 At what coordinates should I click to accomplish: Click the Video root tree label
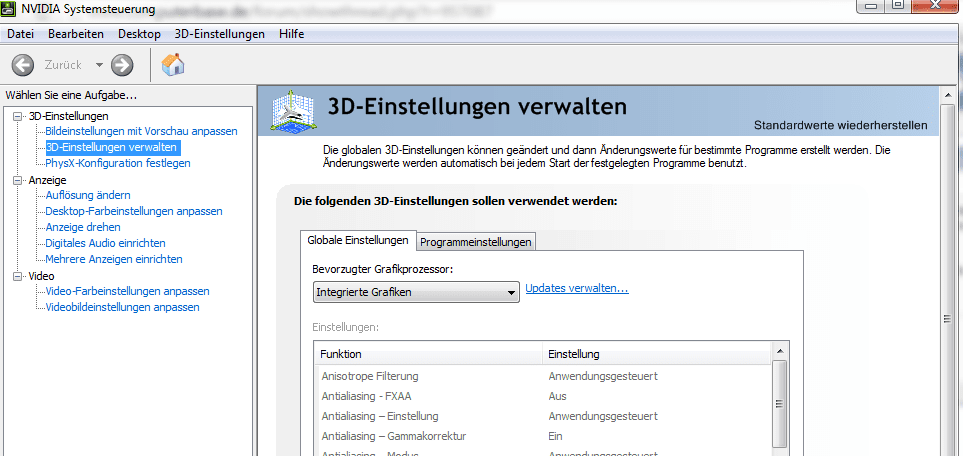[x=41, y=276]
